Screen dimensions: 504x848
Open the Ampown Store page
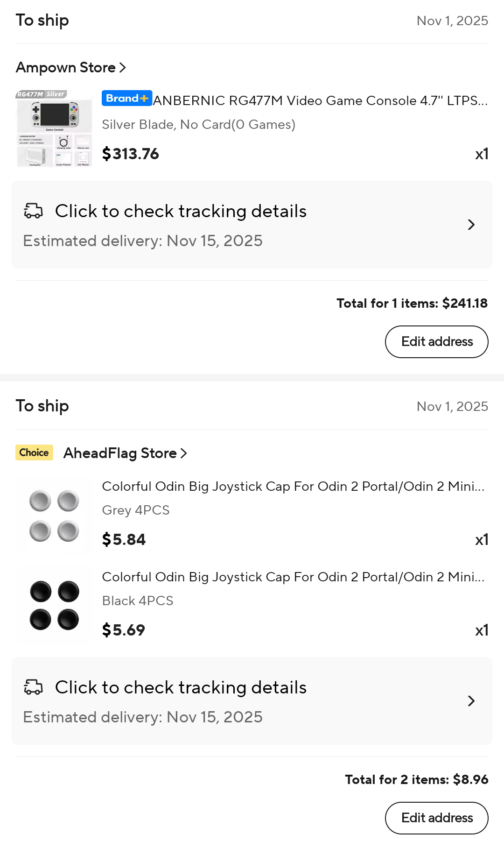[x=66, y=68]
